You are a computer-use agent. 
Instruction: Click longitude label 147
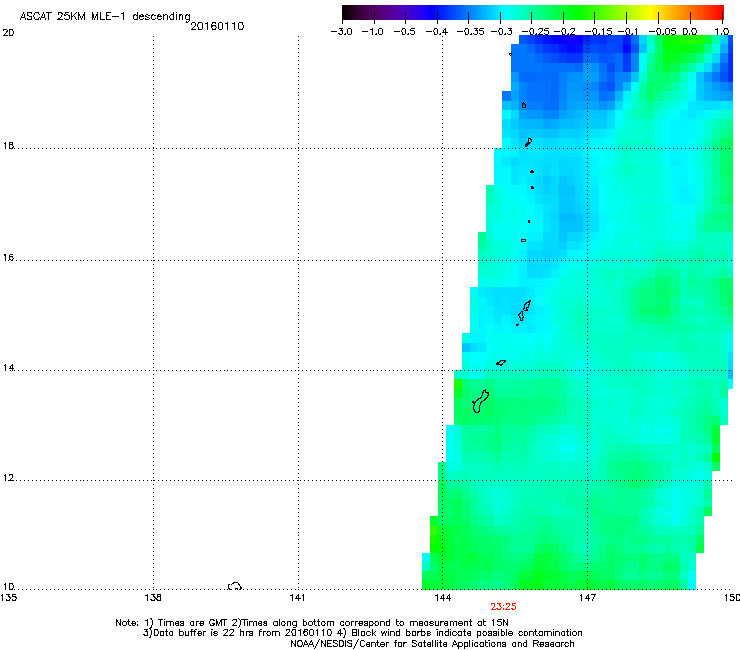click(587, 598)
